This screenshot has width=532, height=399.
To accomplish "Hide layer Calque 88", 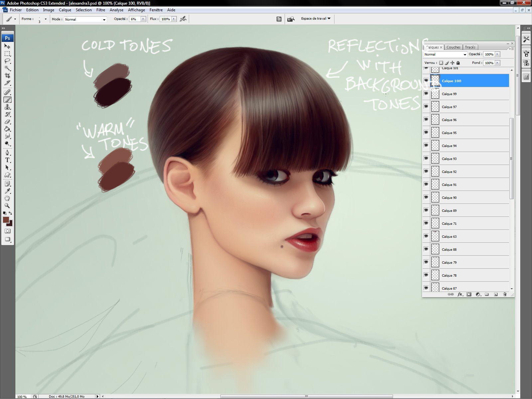I will pyautogui.click(x=426, y=249).
